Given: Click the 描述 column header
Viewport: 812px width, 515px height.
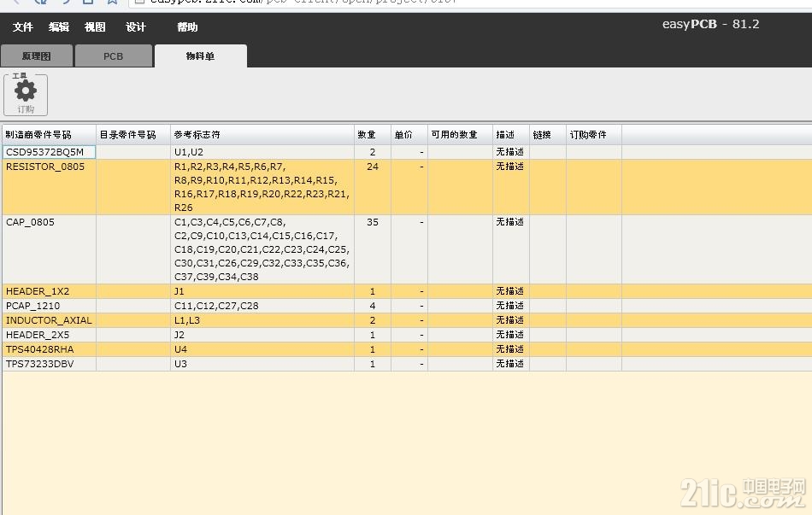Looking at the screenshot, I should pyautogui.click(x=510, y=135).
